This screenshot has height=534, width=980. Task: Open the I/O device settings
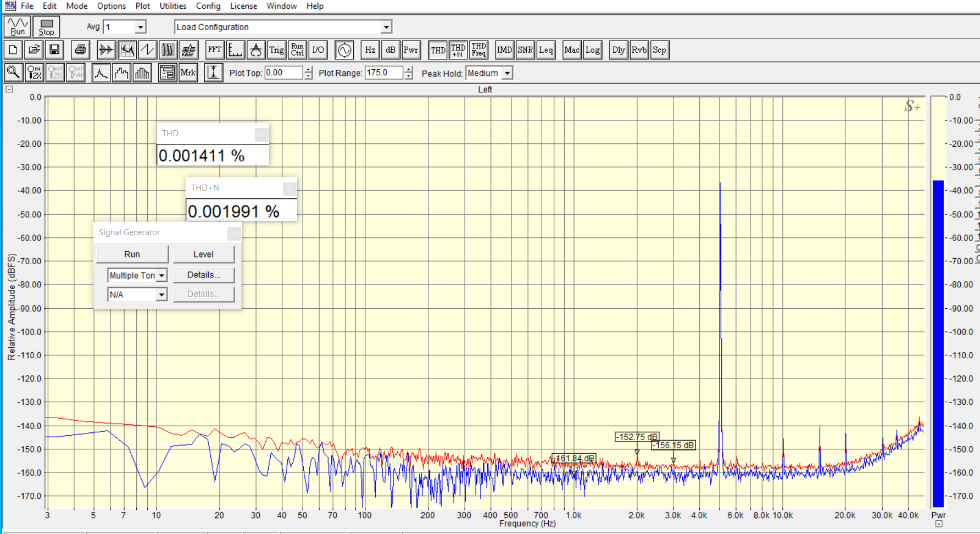click(318, 50)
